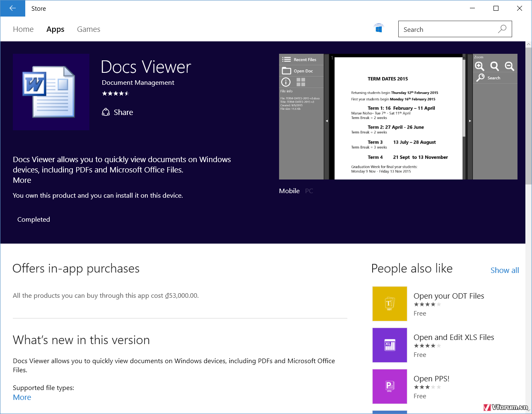Click the People also like heading
Viewport: 532px width, 414px height.
point(412,269)
